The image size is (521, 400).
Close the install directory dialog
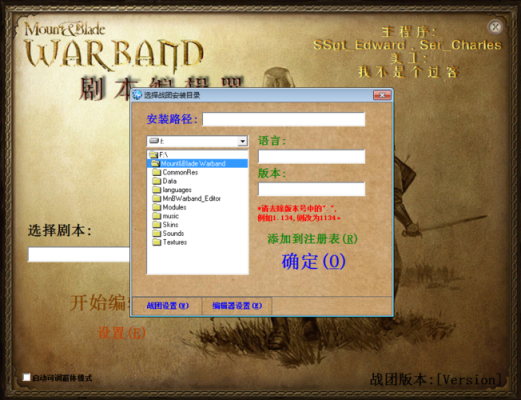pos(382,95)
